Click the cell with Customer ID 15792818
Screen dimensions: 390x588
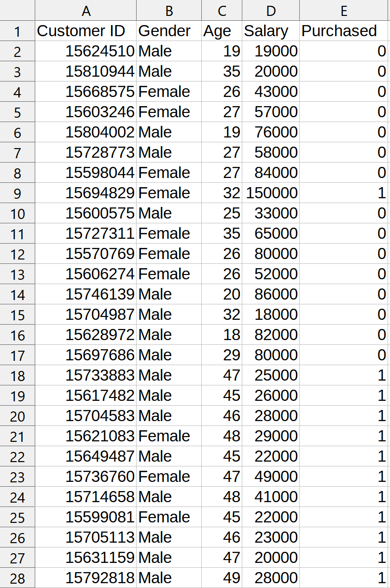(86, 577)
